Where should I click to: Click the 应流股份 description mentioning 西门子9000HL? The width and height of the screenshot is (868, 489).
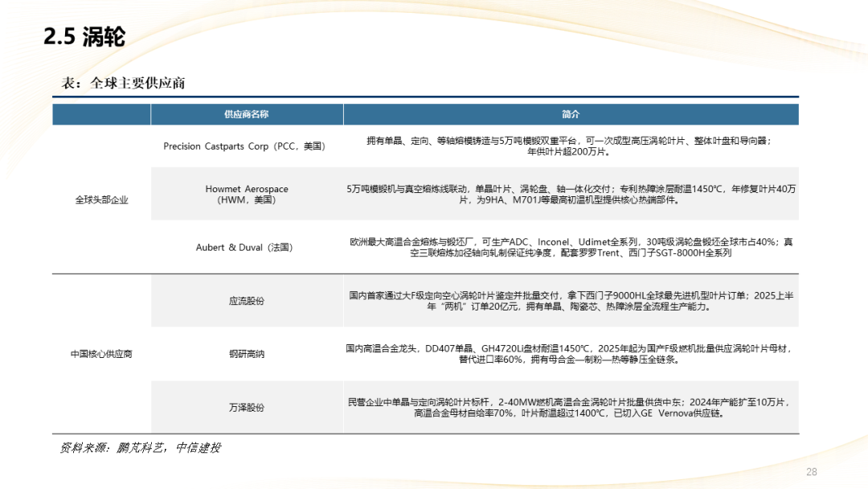571,301
